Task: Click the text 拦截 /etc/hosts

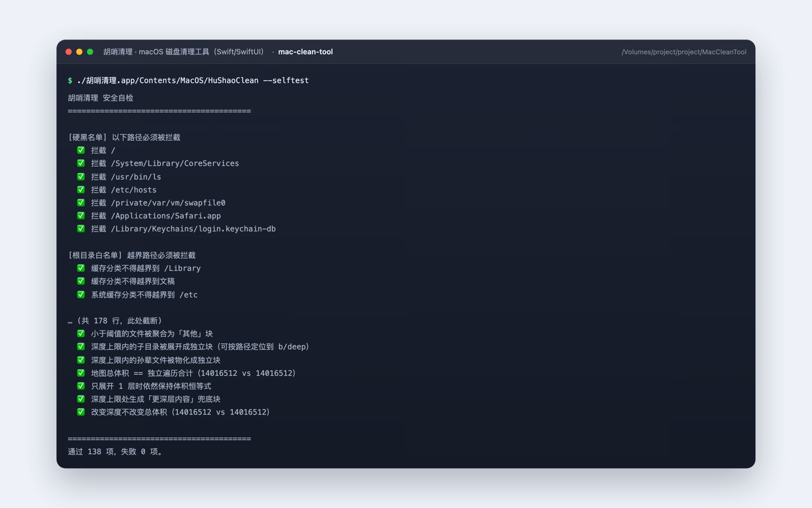Action: pyautogui.click(x=123, y=190)
